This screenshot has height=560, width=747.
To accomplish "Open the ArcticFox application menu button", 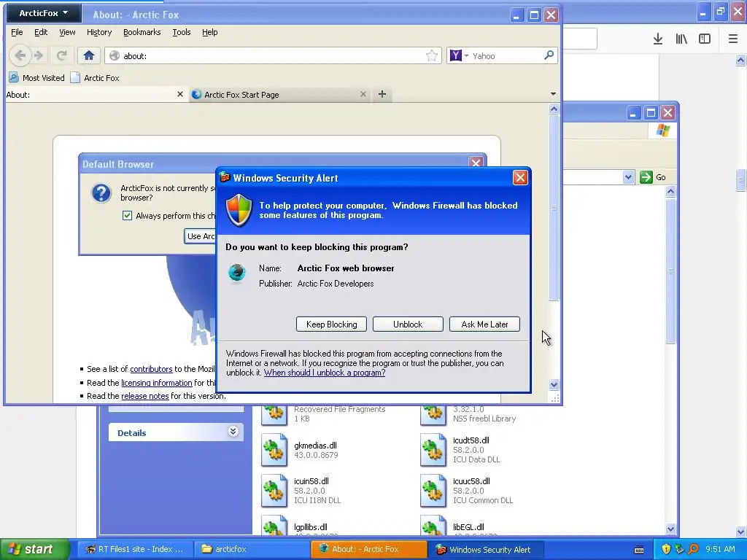I will [43, 13].
